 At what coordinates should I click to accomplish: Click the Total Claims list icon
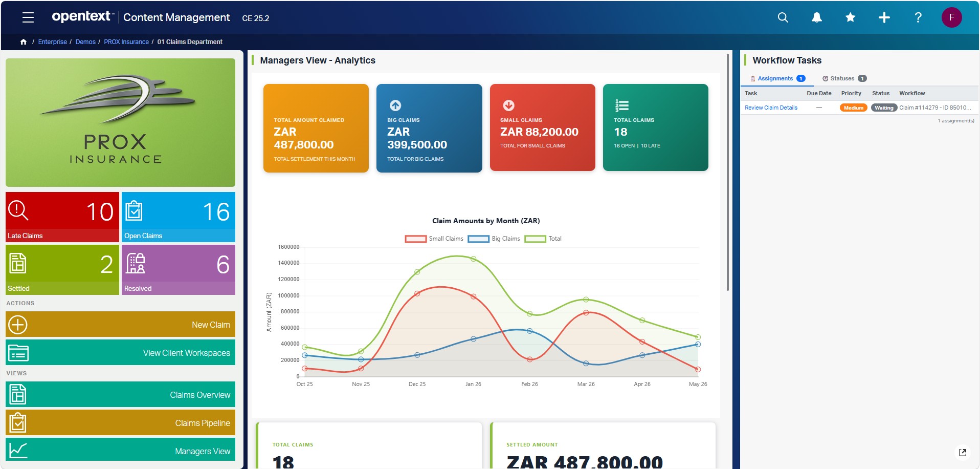[x=621, y=105]
